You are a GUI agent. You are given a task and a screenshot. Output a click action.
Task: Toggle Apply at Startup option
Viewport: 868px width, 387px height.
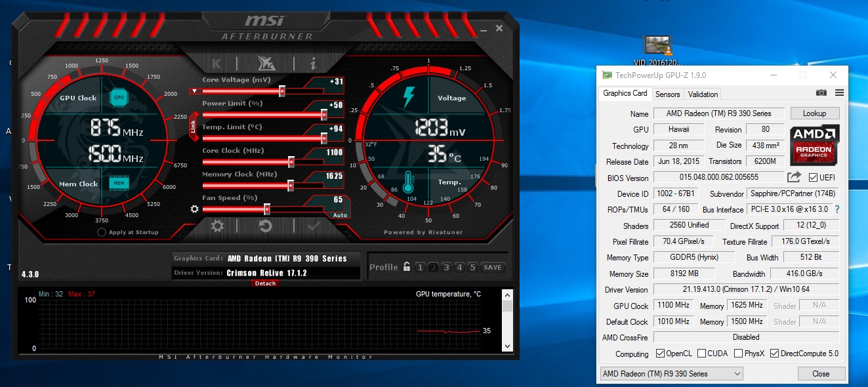coord(102,232)
